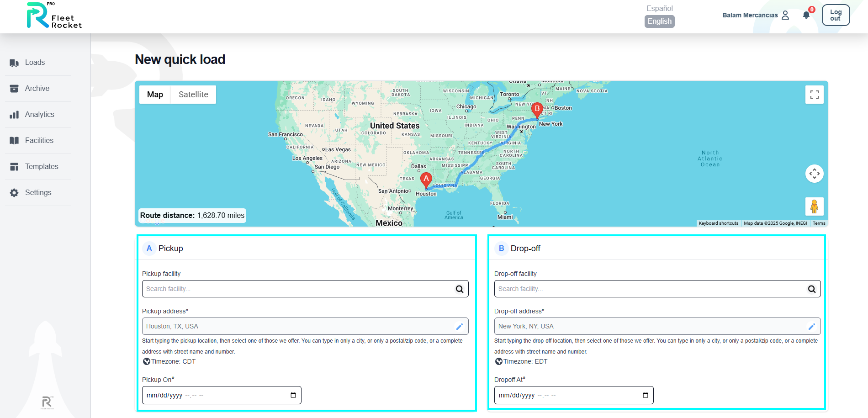Click the Log out button

(836, 15)
